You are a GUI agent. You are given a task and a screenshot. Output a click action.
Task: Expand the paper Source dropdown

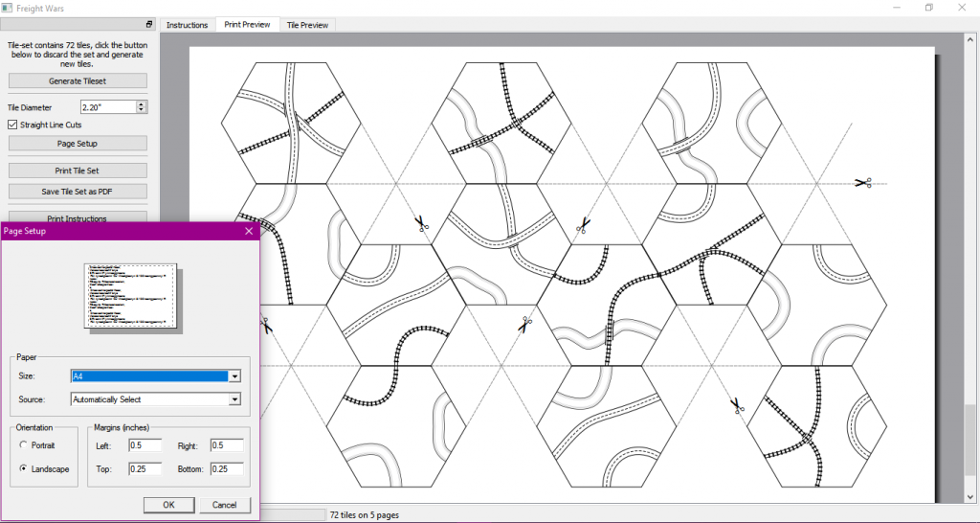[234, 399]
